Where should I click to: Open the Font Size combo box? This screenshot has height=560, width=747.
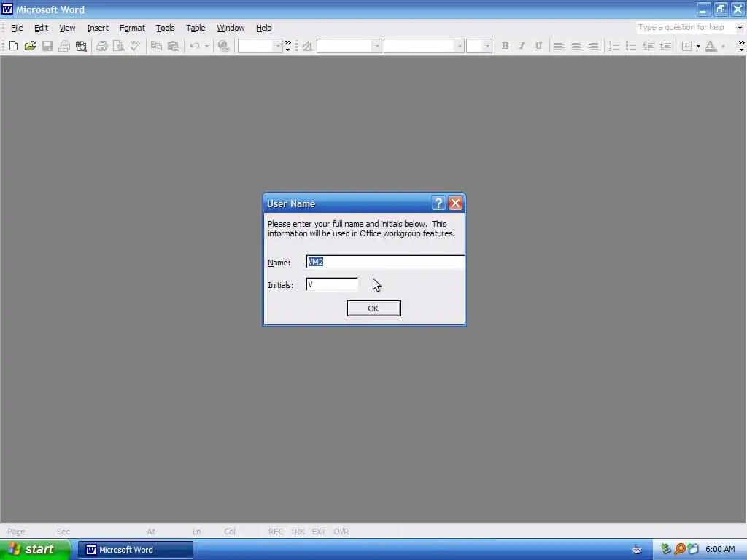coord(479,46)
